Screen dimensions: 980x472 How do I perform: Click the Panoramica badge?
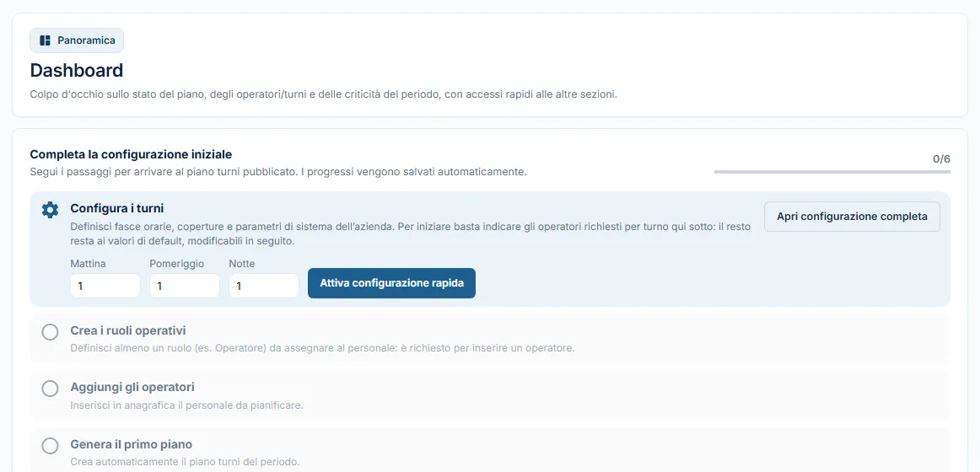[77, 40]
